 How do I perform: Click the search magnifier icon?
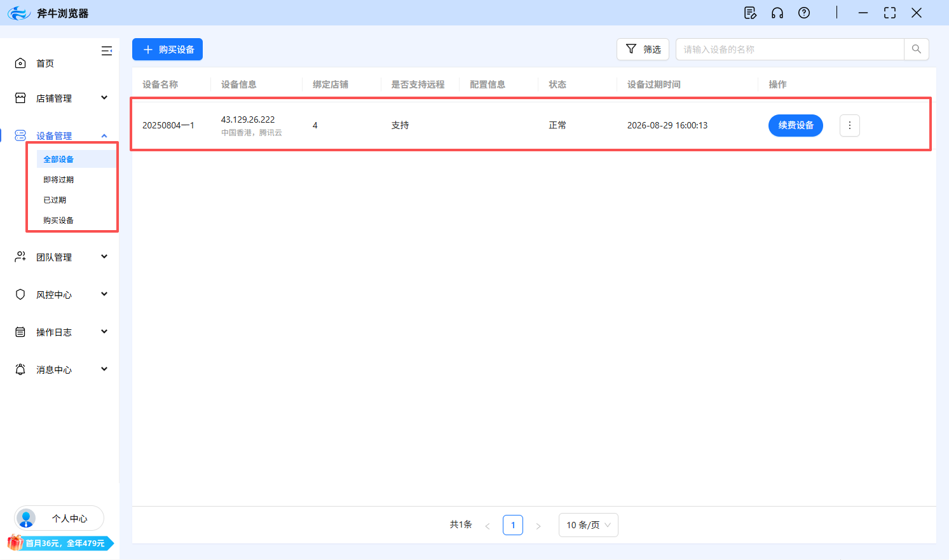click(x=916, y=49)
